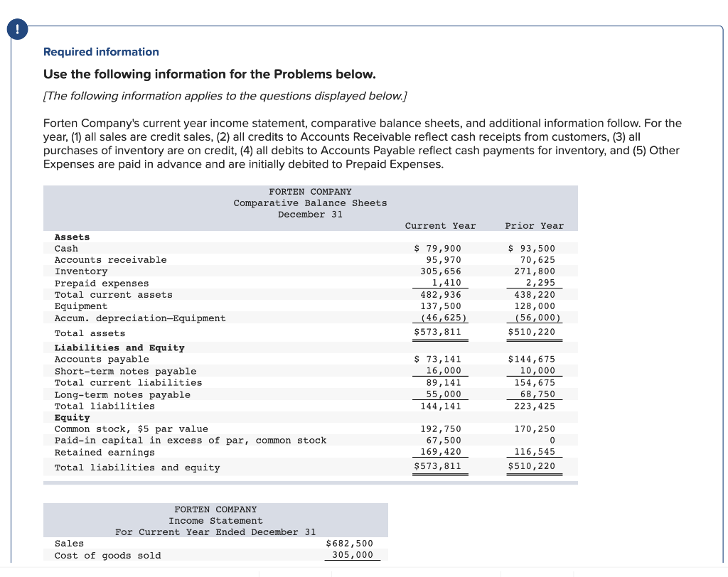
Task: Select the Inventory prior value 271,800
Action: click(535, 271)
